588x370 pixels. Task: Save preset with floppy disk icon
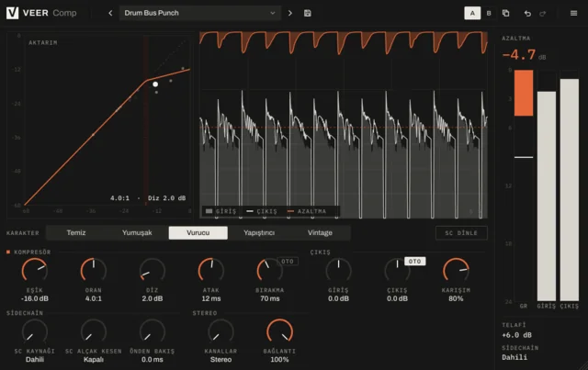tap(308, 13)
